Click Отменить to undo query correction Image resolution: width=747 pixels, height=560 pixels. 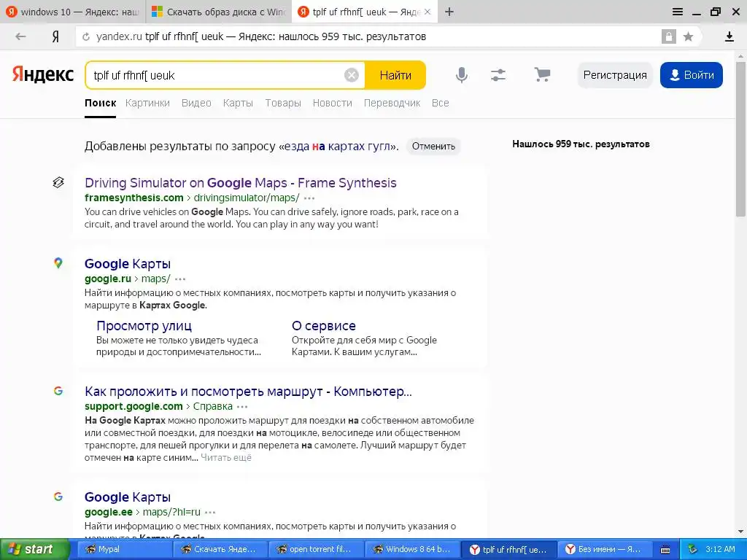(433, 146)
